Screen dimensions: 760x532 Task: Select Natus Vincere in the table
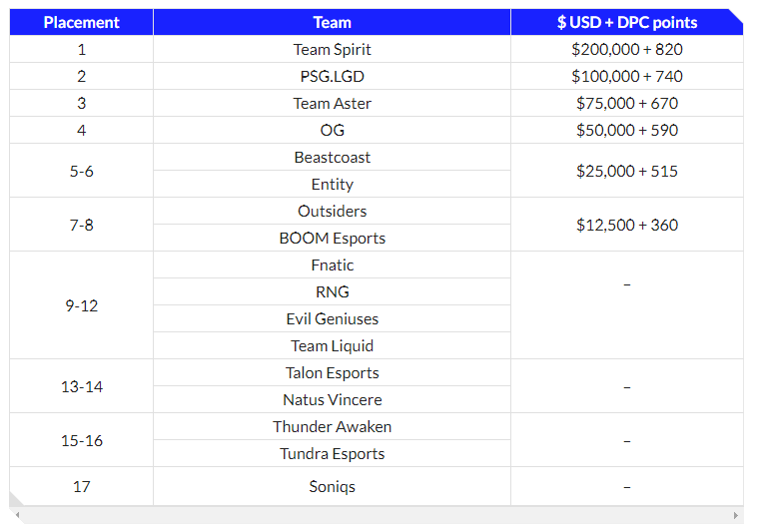pos(332,399)
